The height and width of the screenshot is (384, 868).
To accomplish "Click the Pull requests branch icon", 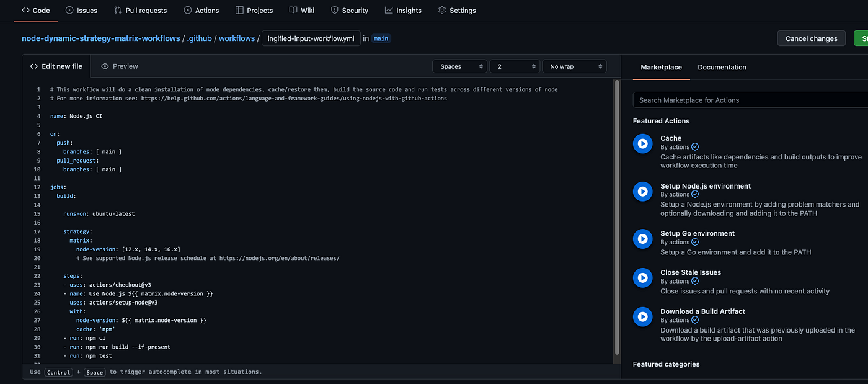I will (118, 11).
